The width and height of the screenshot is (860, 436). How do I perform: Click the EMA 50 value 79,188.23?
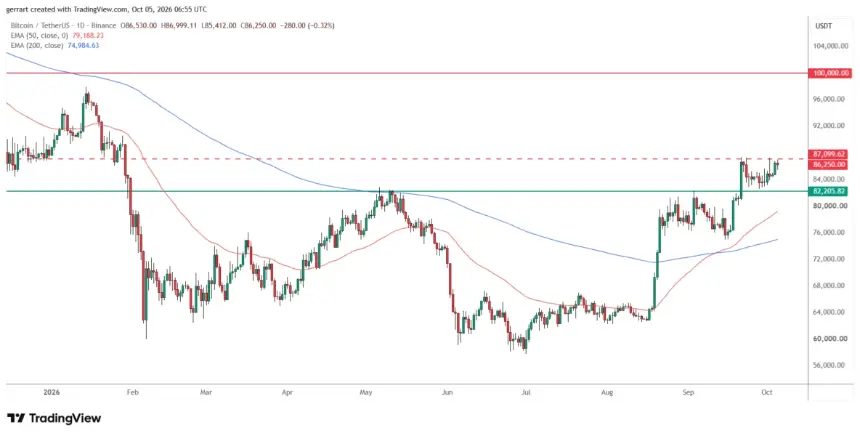tap(88, 36)
